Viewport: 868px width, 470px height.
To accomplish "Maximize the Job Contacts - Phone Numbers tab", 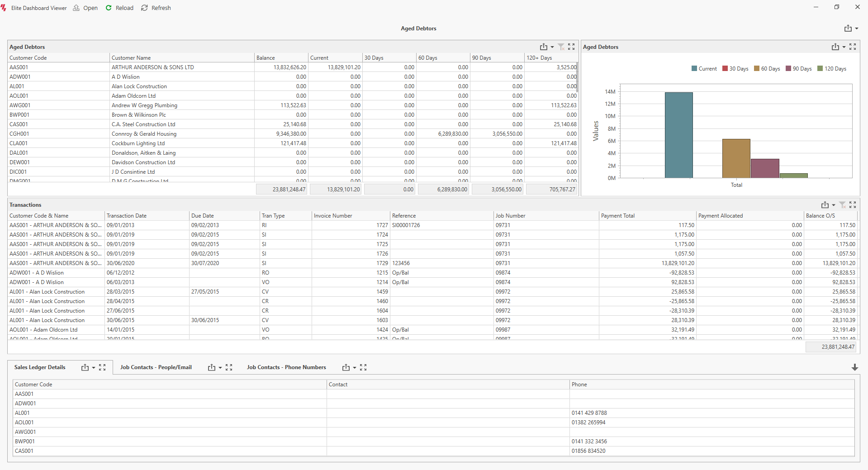I will 363,367.
